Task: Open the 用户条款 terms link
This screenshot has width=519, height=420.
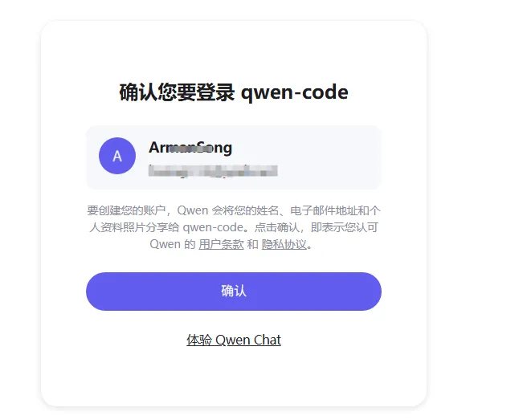Action: click(221, 244)
